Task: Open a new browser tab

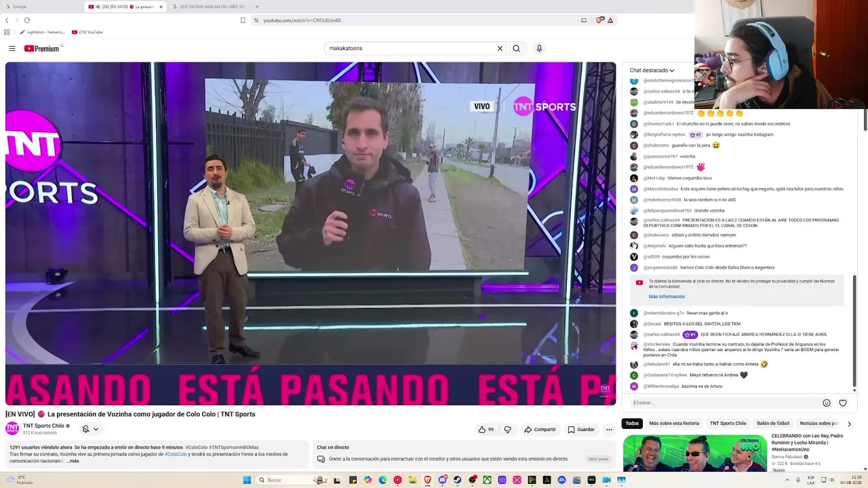Action: coord(257,7)
